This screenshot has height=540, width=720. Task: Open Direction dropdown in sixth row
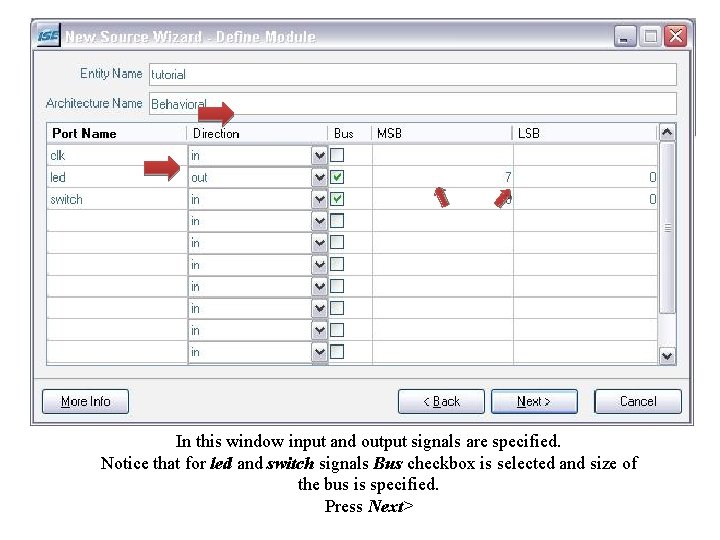tap(320, 265)
